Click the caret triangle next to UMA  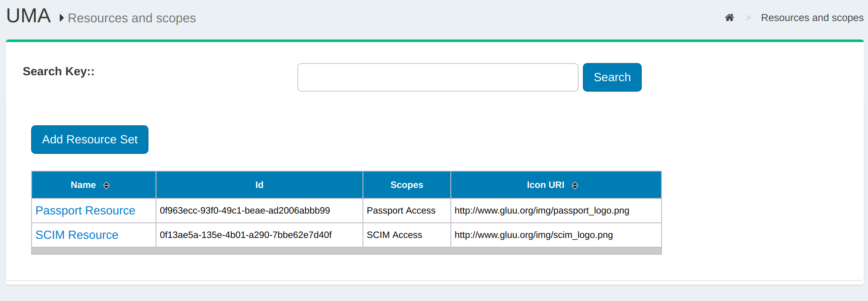click(61, 18)
